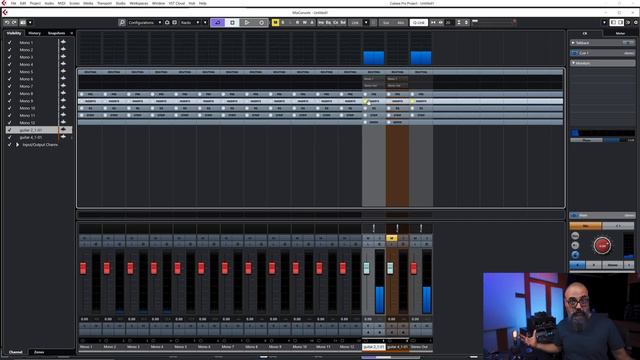Image resolution: width=640 pixels, height=360 pixels.
Task: Click the Mono 1 channel fader handle
Action: (83, 268)
